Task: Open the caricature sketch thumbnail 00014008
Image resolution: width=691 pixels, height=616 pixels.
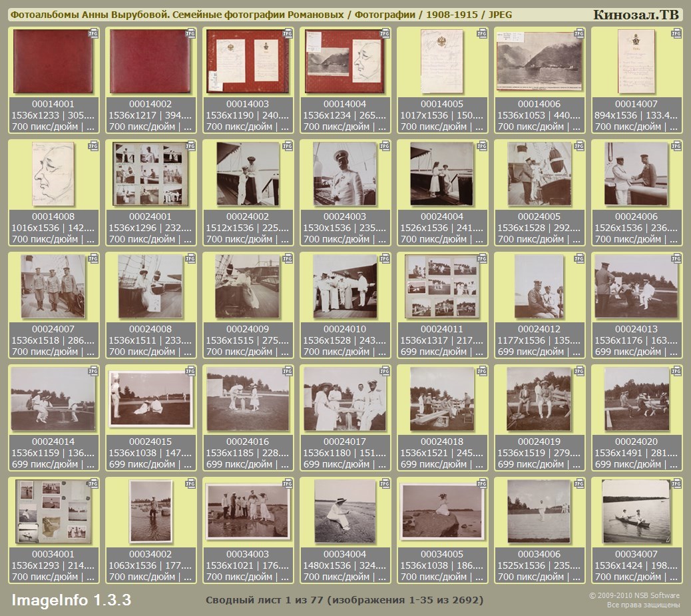Action: tap(53, 174)
